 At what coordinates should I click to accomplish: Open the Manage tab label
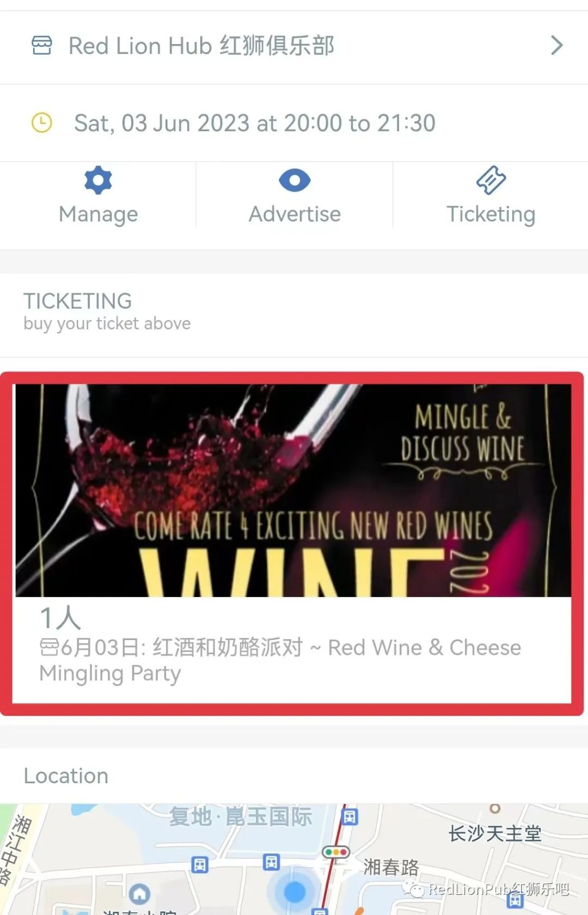tap(98, 214)
